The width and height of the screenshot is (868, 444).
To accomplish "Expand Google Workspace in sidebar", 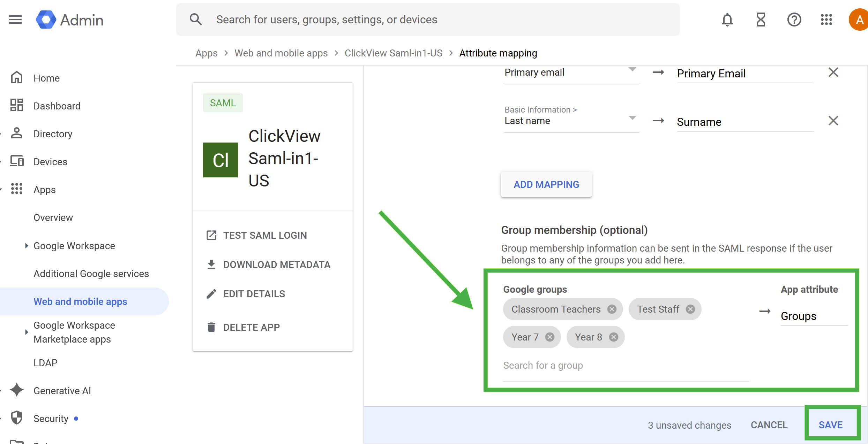I will point(27,246).
